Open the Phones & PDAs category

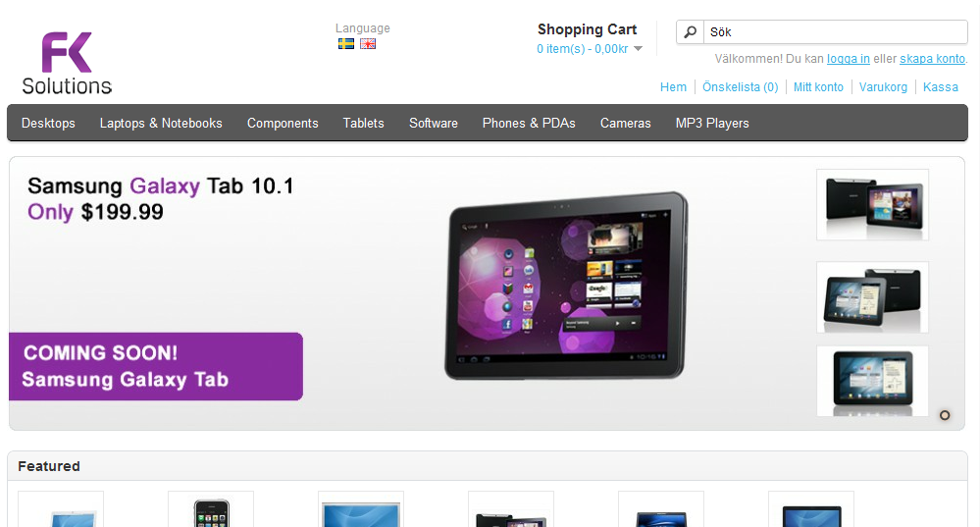[x=529, y=123]
